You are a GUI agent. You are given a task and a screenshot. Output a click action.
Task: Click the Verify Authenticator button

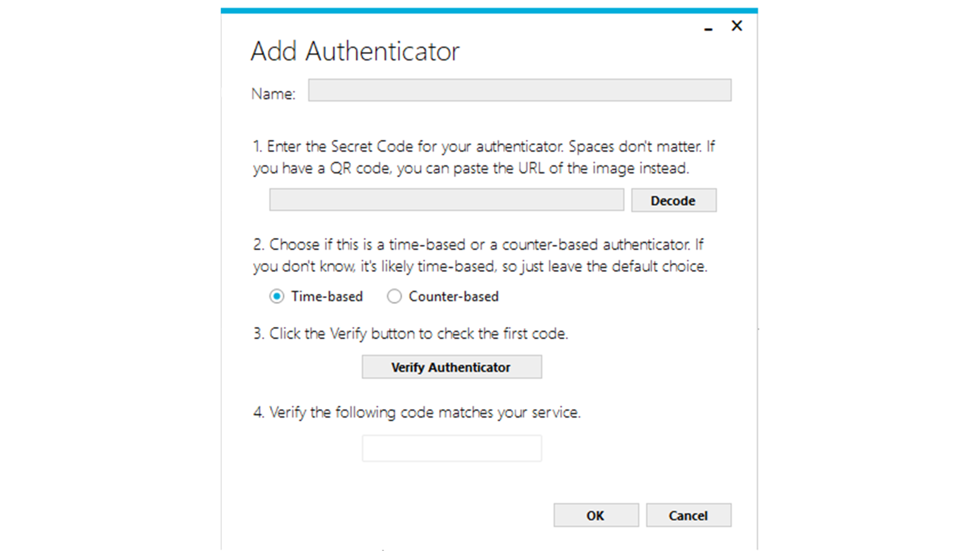[451, 367]
